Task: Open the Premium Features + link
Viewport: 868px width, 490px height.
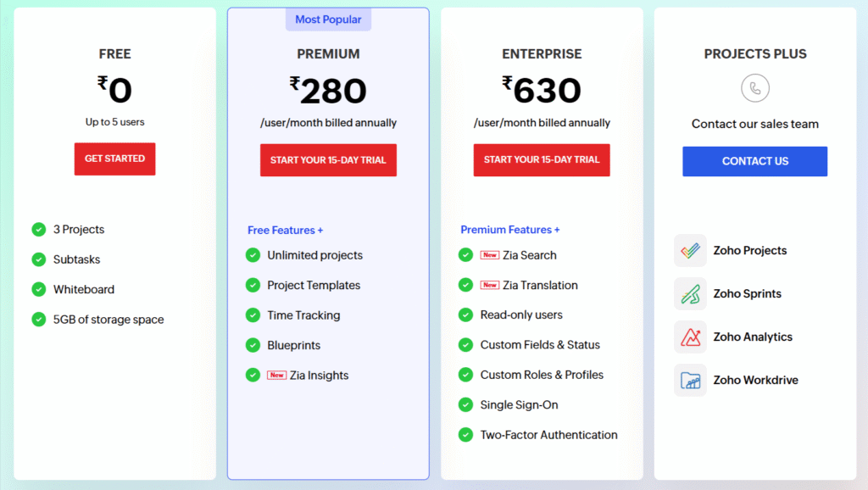Action: pyautogui.click(x=509, y=230)
